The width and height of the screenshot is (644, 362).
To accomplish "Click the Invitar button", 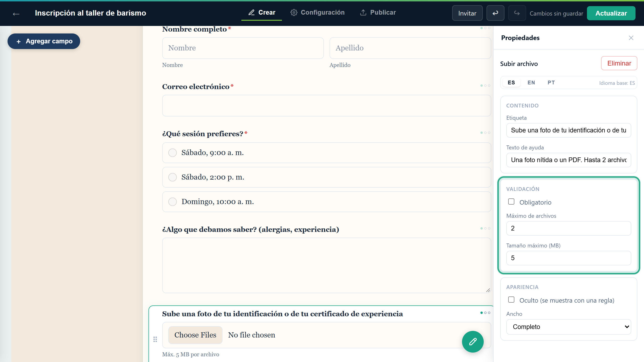I will click(x=467, y=13).
